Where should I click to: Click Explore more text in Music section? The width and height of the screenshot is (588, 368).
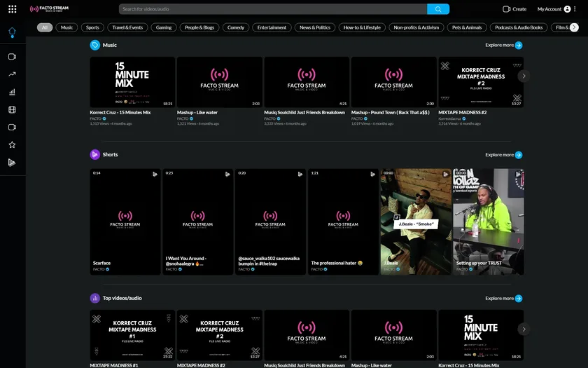tap(500, 45)
